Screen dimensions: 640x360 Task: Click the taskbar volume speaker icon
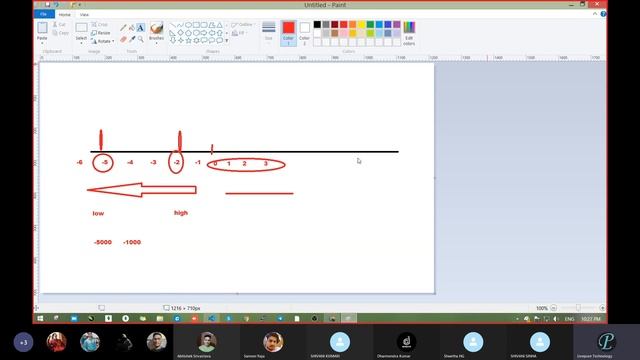[x=555, y=319]
